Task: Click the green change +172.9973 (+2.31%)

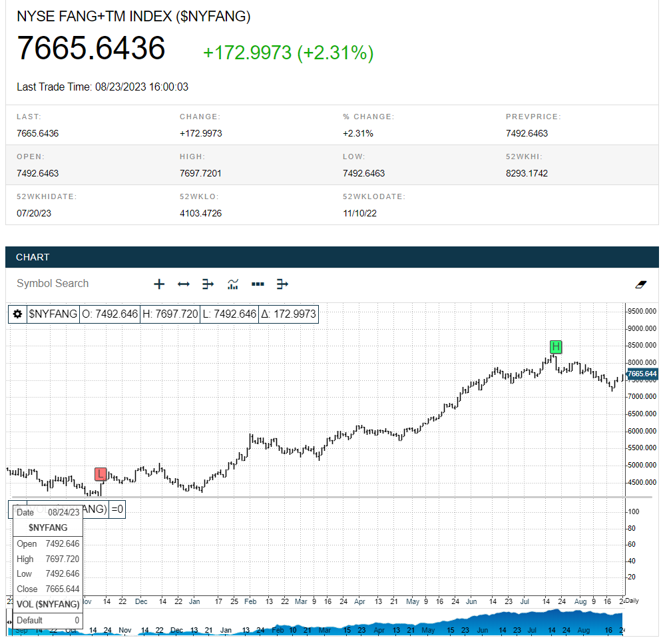Action: click(x=288, y=53)
